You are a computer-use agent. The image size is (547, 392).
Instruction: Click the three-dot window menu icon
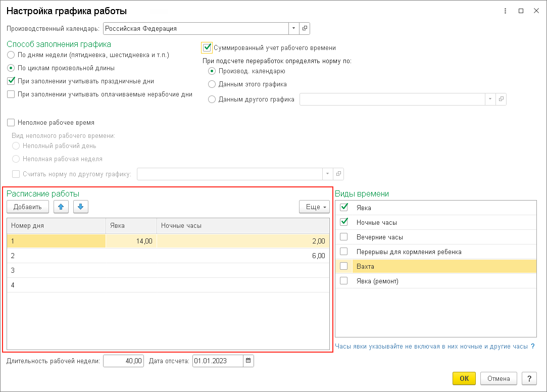505,11
